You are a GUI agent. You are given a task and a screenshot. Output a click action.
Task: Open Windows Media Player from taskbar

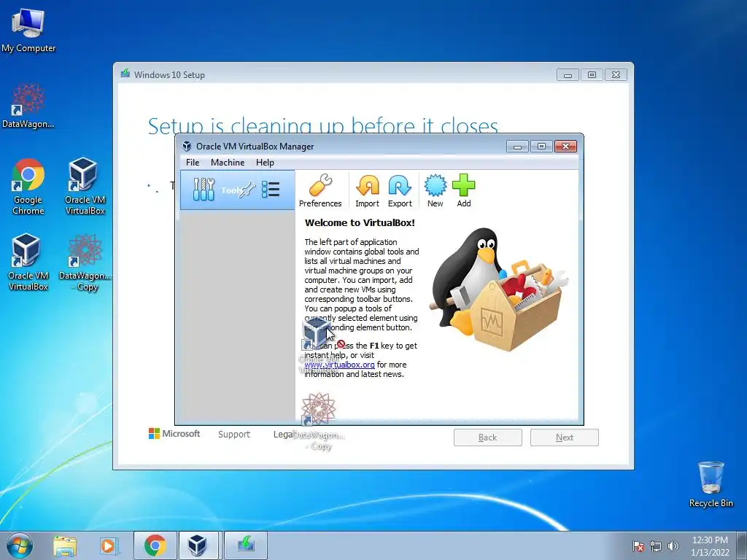coord(109,545)
